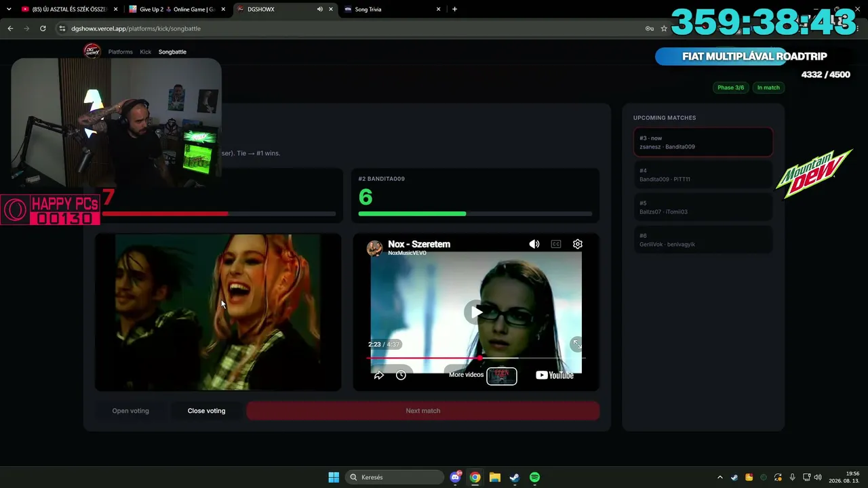Select upcoming match #4 Bandita009 vs PITT11
The image size is (868, 488).
pyautogui.click(x=703, y=175)
